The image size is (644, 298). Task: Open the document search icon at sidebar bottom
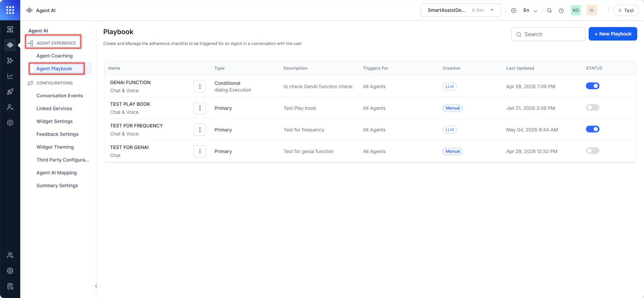click(x=10, y=286)
